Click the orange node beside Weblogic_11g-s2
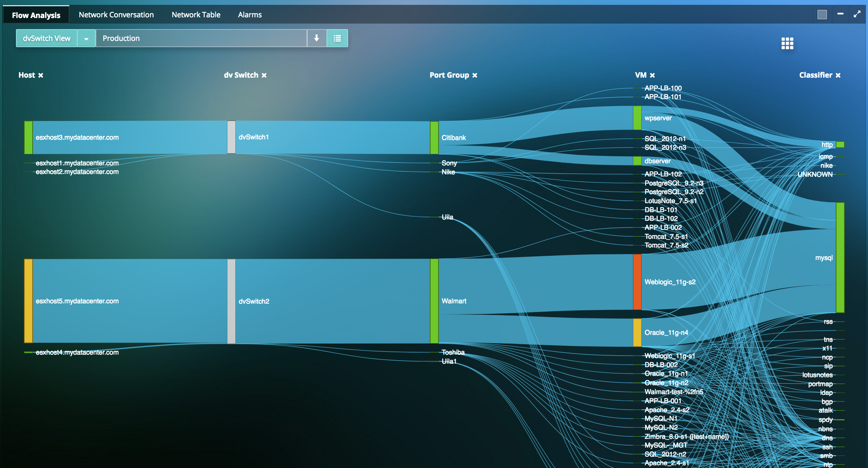The image size is (868, 468). tap(637, 281)
